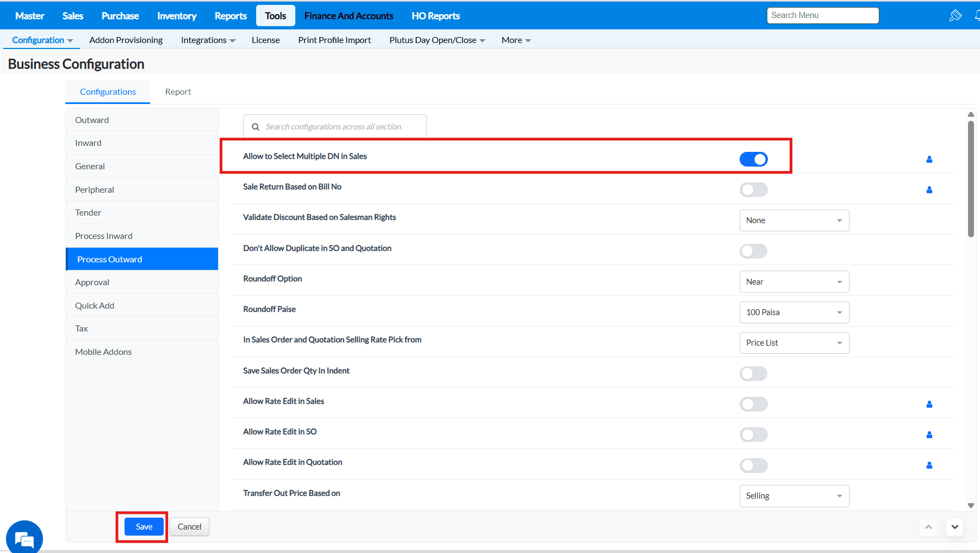This screenshot has height=553, width=980.
Task: Switch to the Report tab
Action: pos(178,92)
